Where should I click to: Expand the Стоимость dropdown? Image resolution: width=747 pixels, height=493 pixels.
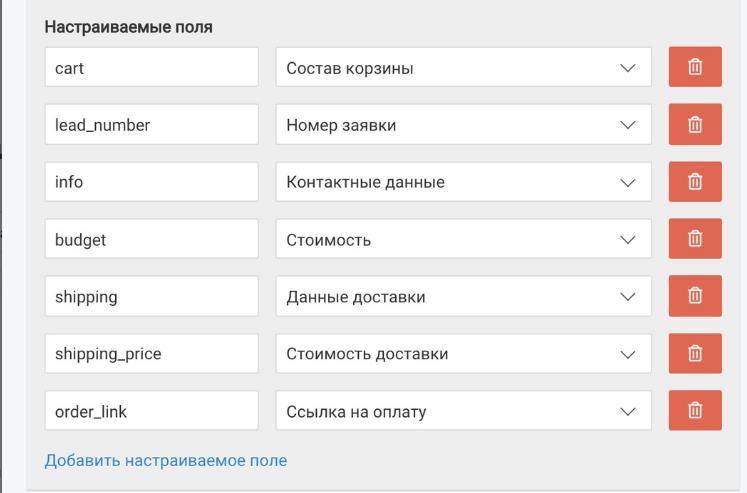click(464, 239)
